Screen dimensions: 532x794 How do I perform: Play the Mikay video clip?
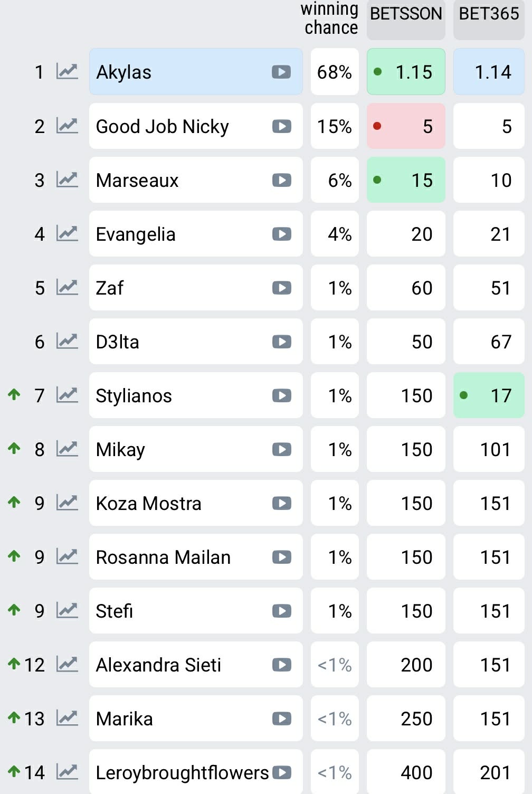(281, 449)
